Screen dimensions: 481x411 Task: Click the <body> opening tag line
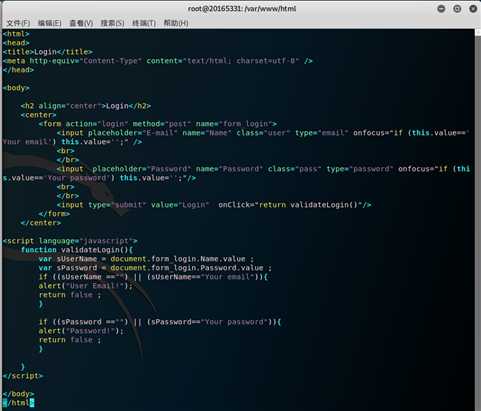pyautogui.click(x=16, y=88)
